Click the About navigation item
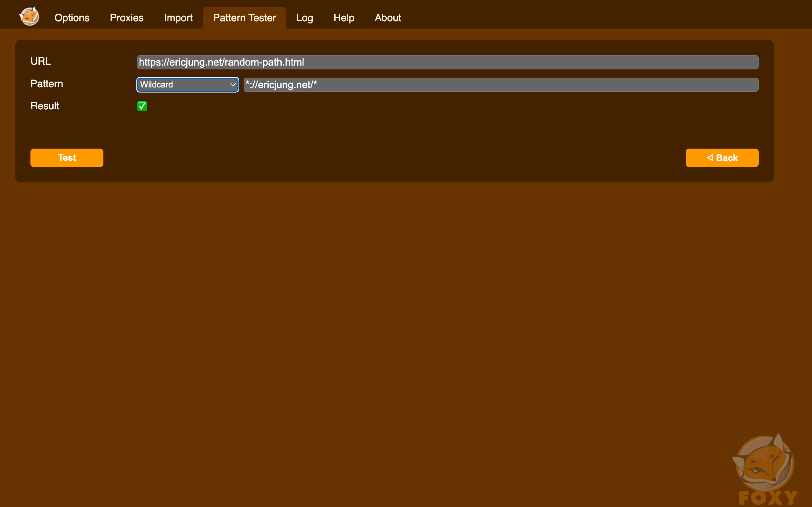812x507 pixels. click(388, 17)
